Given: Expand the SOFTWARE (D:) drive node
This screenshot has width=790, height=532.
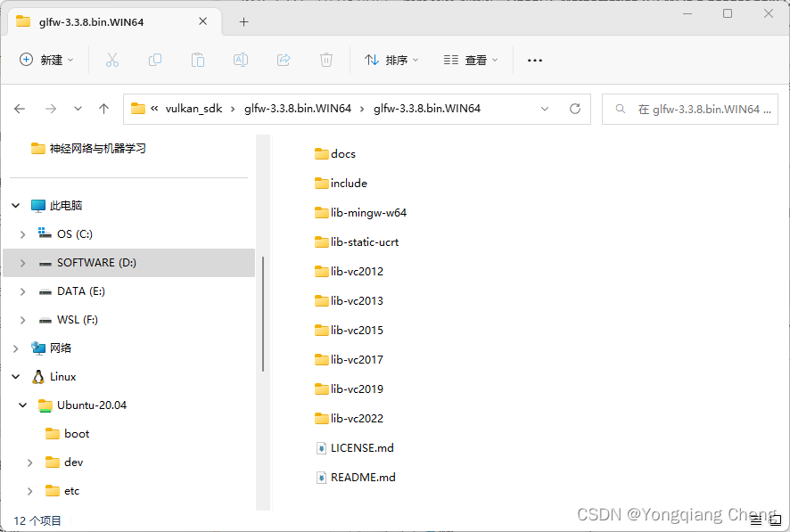Looking at the screenshot, I should click(x=22, y=263).
